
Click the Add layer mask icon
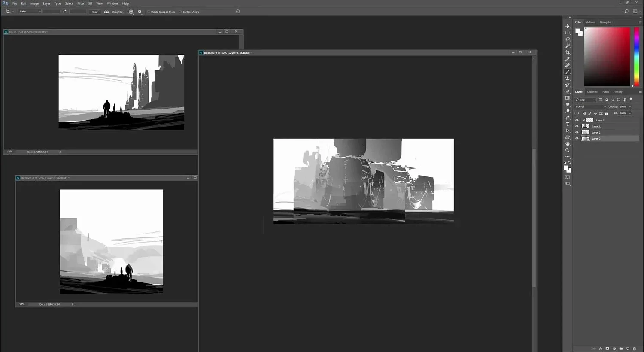[608, 349]
